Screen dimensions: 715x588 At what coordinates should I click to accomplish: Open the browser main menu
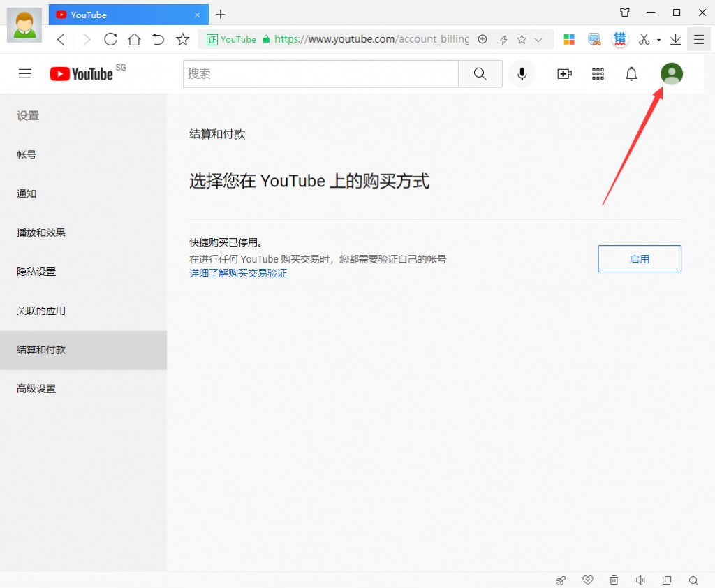point(699,39)
